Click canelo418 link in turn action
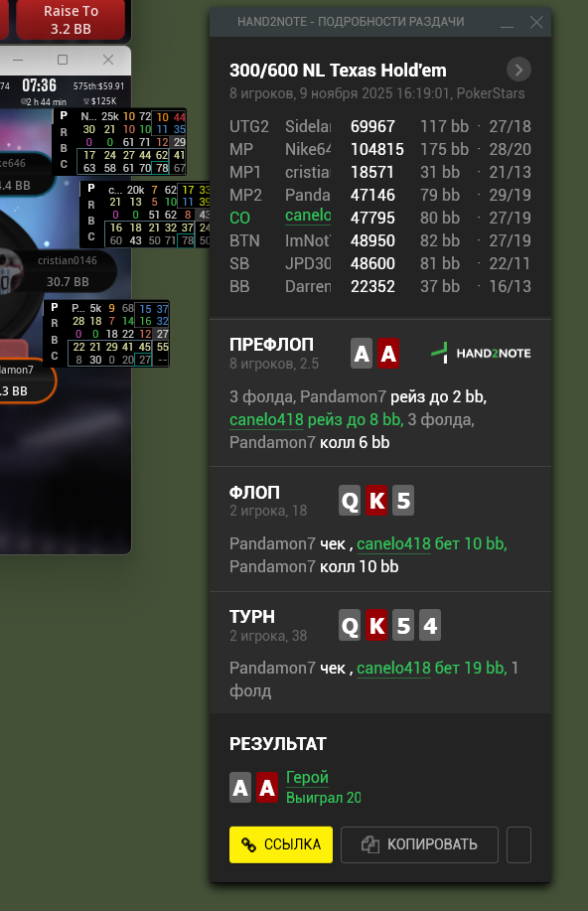 tap(394, 669)
